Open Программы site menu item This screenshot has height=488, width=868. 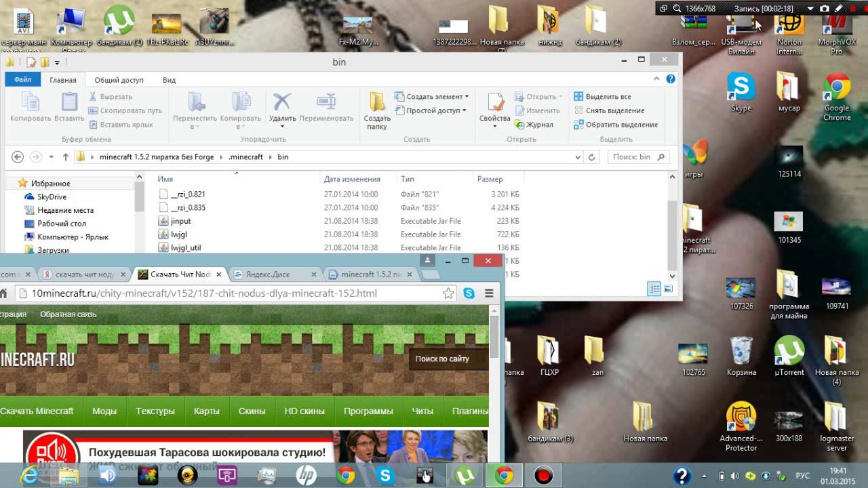pyautogui.click(x=368, y=411)
